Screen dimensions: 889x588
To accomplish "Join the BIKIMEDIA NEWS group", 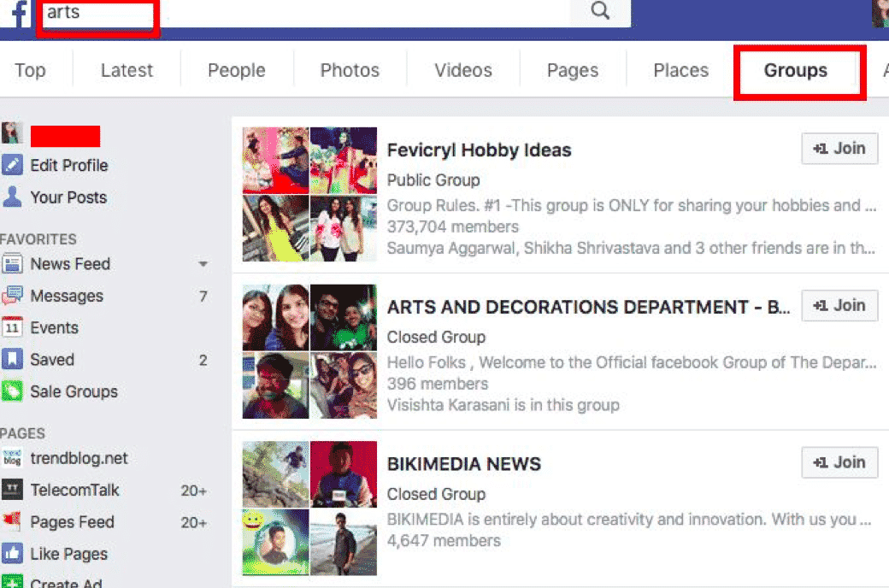I will coord(839,462).
